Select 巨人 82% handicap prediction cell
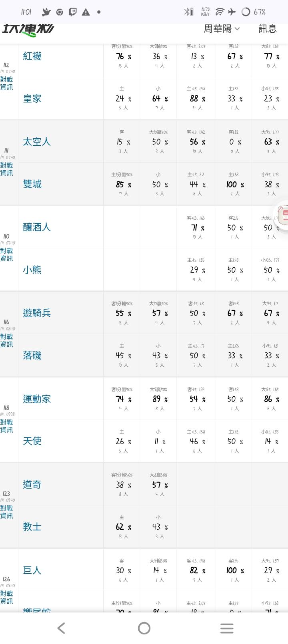Screen dimensions: 288x644 click(196, 570)
